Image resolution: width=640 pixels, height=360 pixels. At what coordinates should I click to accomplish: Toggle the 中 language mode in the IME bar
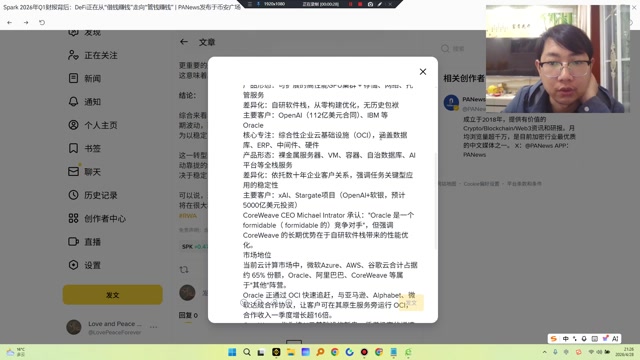click(566, 339)
